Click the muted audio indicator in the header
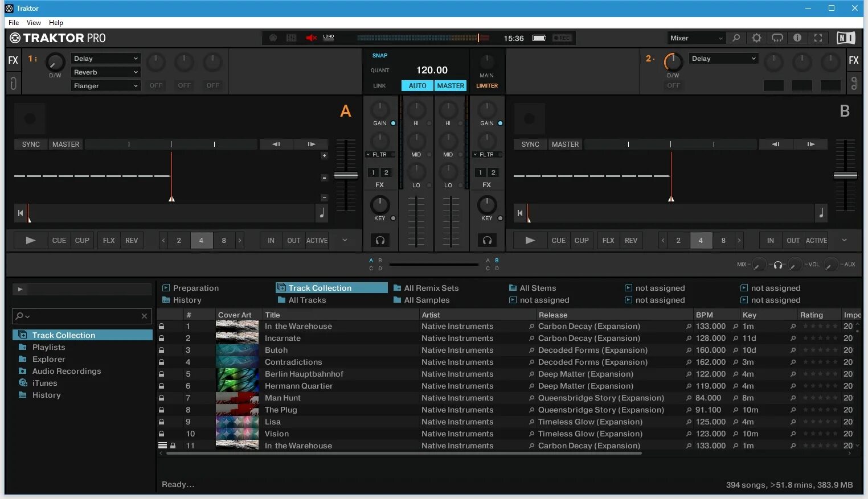This screenshot has height=499, width=868. [312, 38]
